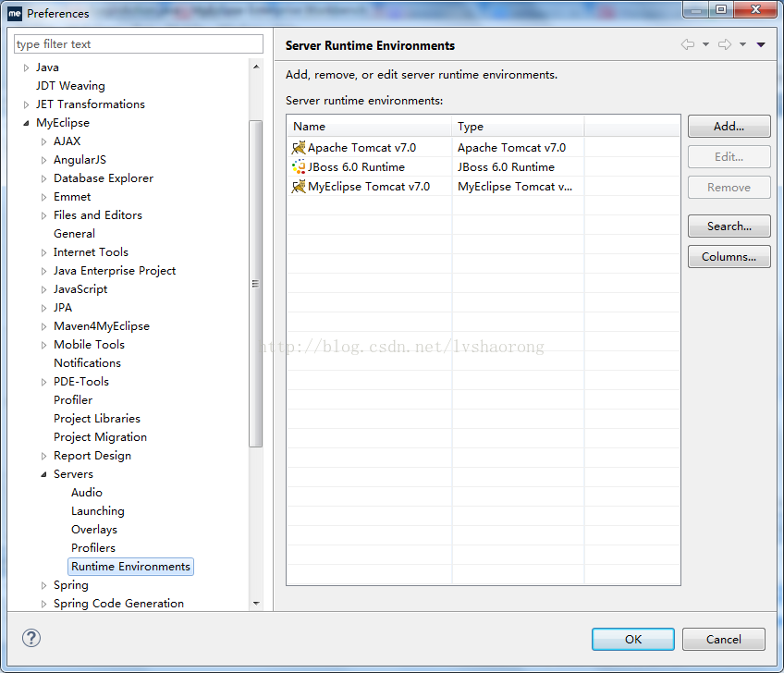Select the Emmet tree item

72,197
